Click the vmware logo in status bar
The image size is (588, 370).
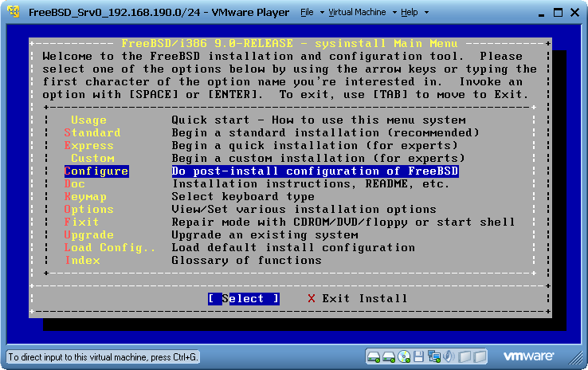click(x=528, y=356)
